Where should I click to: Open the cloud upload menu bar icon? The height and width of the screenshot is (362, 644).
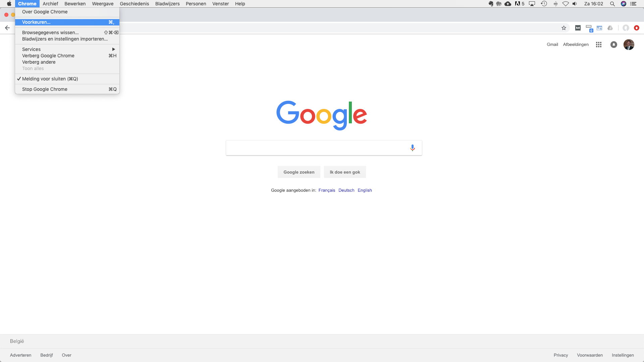[x=508, y=4]
